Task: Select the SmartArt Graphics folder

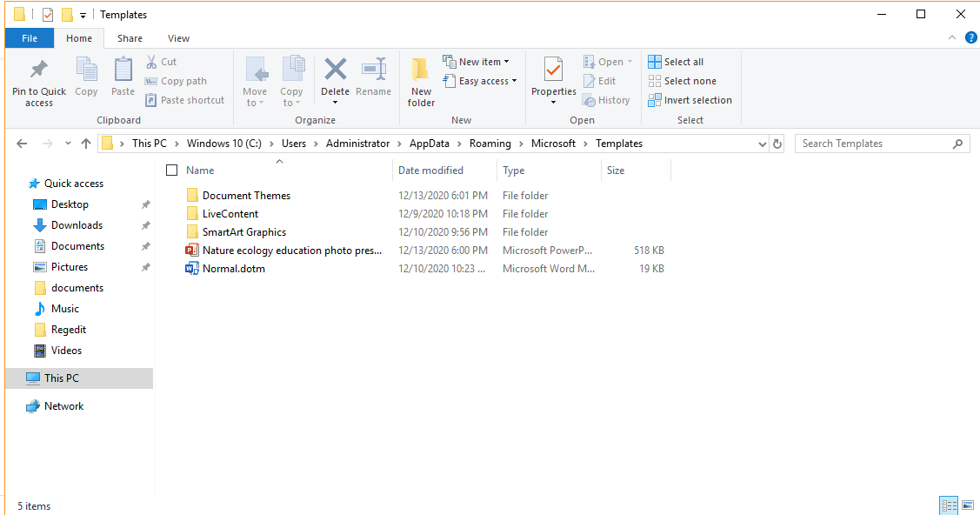Action: click(243, 232)
